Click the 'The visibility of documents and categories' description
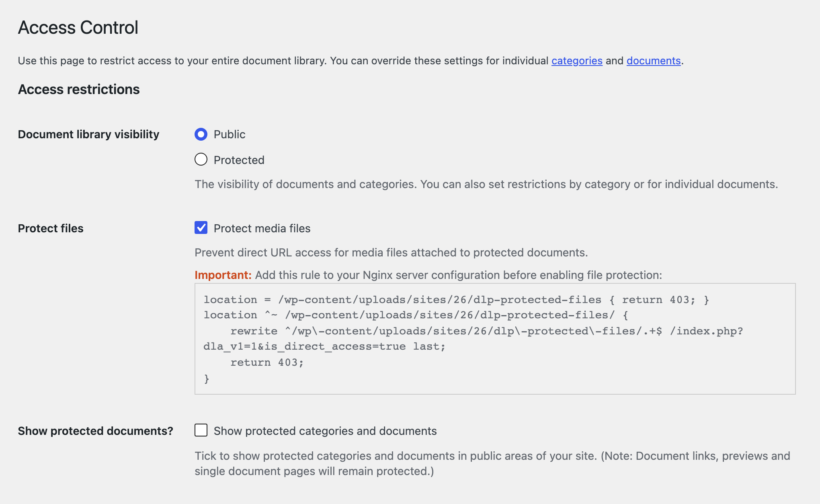The height and width of the screenshot is (504, 820). (486, 184)
